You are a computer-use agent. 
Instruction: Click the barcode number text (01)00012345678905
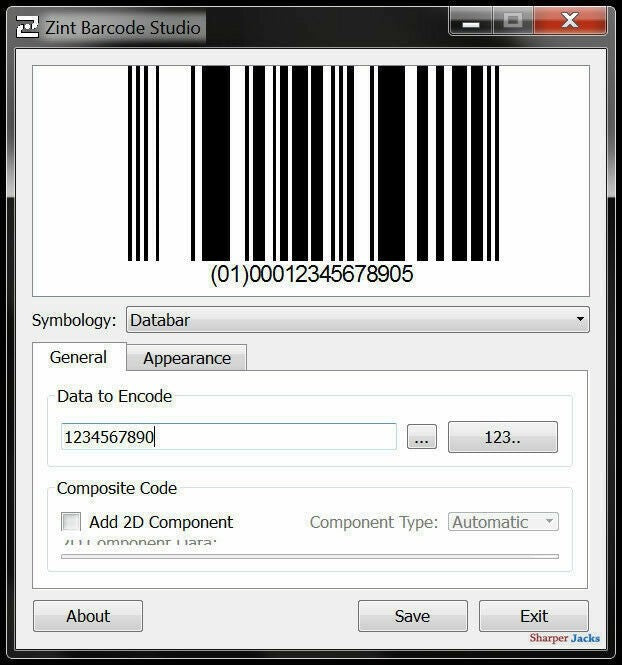tap(311, 274)
